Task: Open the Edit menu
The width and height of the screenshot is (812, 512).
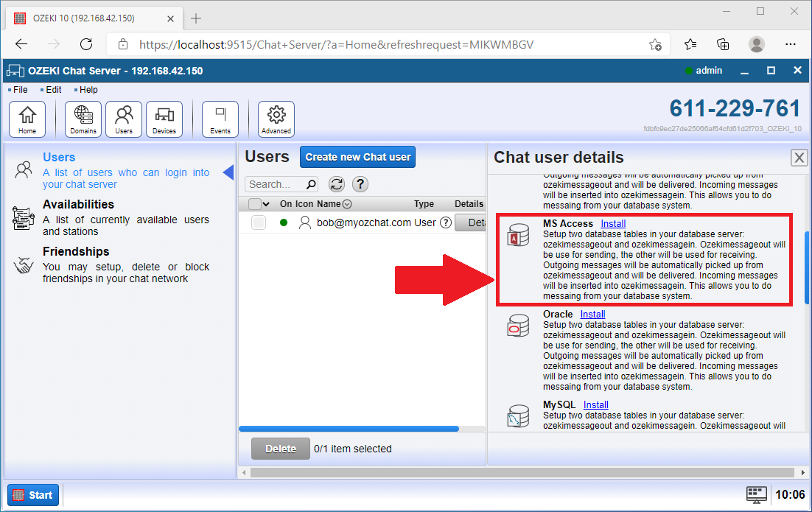Action: tap(52, 89)
